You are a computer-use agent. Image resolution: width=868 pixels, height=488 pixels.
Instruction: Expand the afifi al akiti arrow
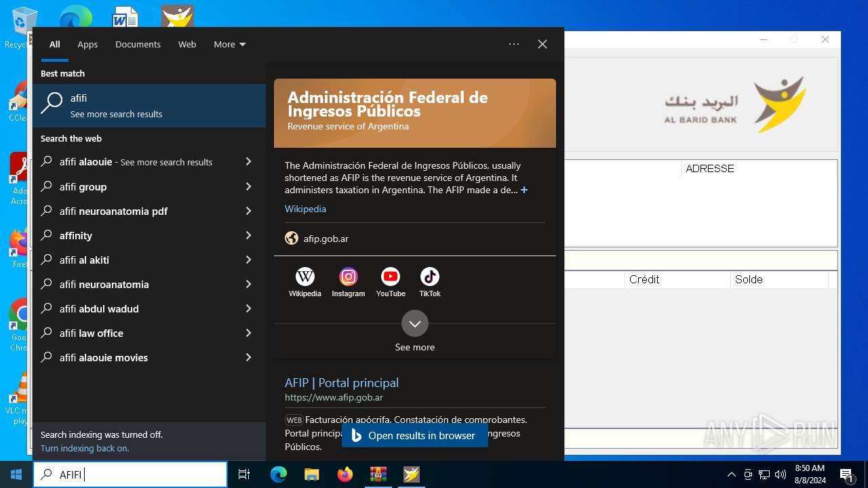[x=248, y=260]
